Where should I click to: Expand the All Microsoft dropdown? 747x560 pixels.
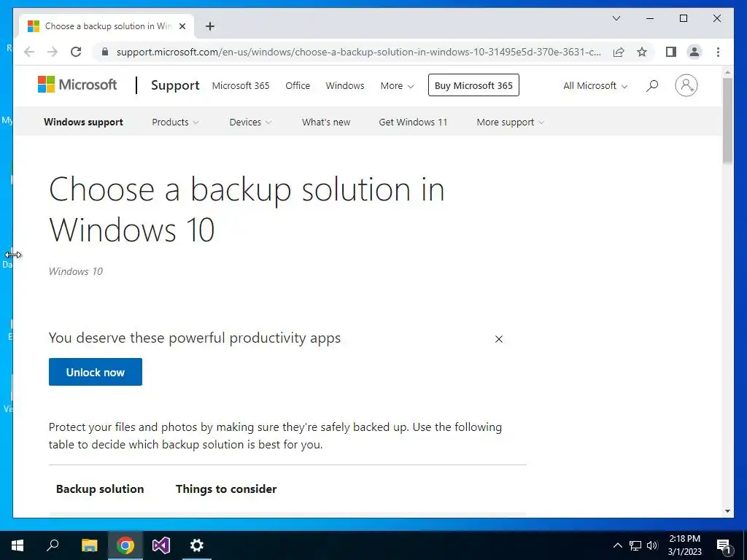click(595, 86)
